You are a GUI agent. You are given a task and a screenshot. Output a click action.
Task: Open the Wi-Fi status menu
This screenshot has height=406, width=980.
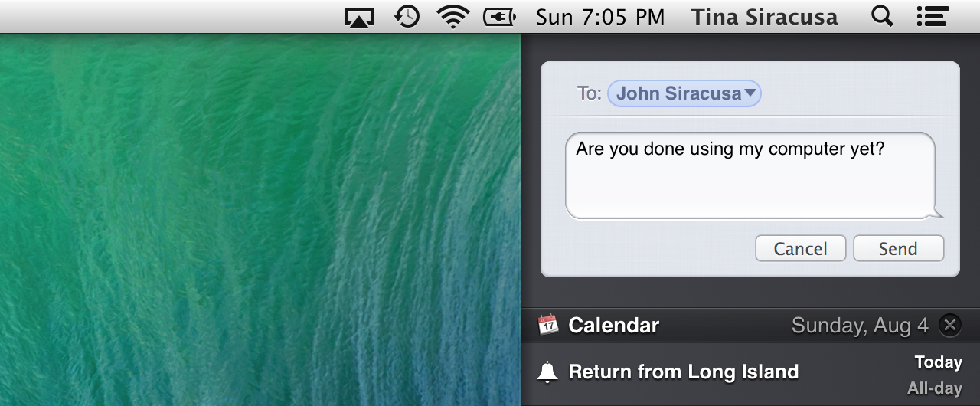(453, 17)
